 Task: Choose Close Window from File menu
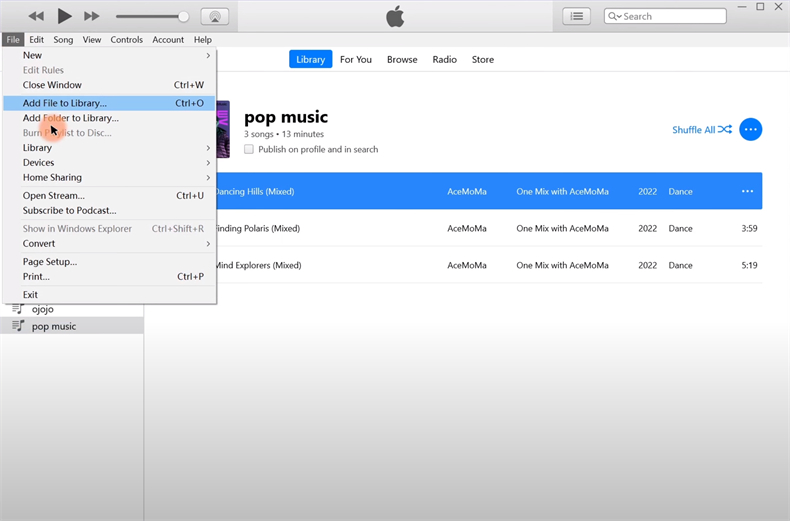(x=109, y=85)
